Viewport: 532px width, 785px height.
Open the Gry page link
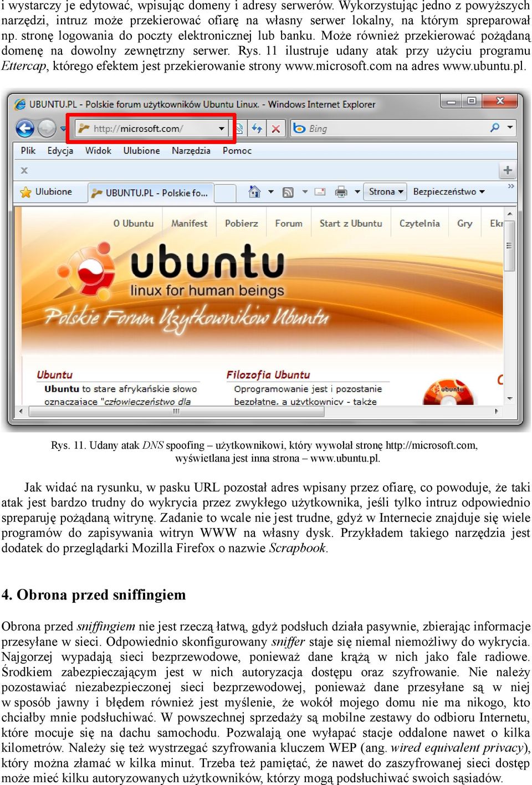pos(465,223)
